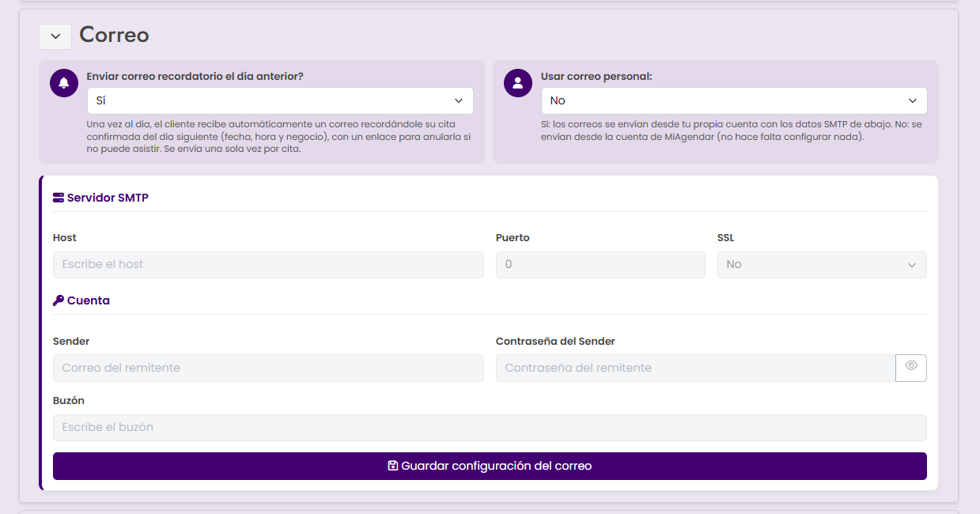The width and height of the screenshot is (980, 514).
Task: Click the Correo section heading
Action: click(115, 35)
